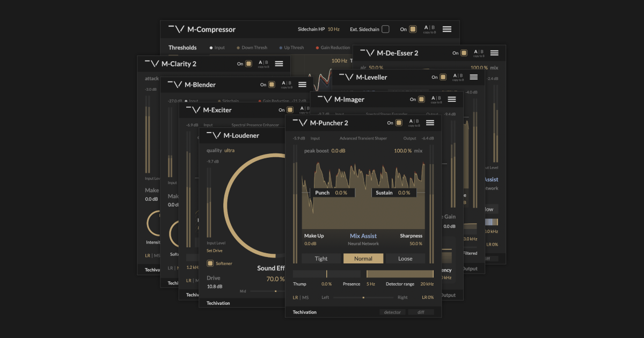
Task: Click the A|B copy icon on M-Puncher 2
Action: click(414, 122)
